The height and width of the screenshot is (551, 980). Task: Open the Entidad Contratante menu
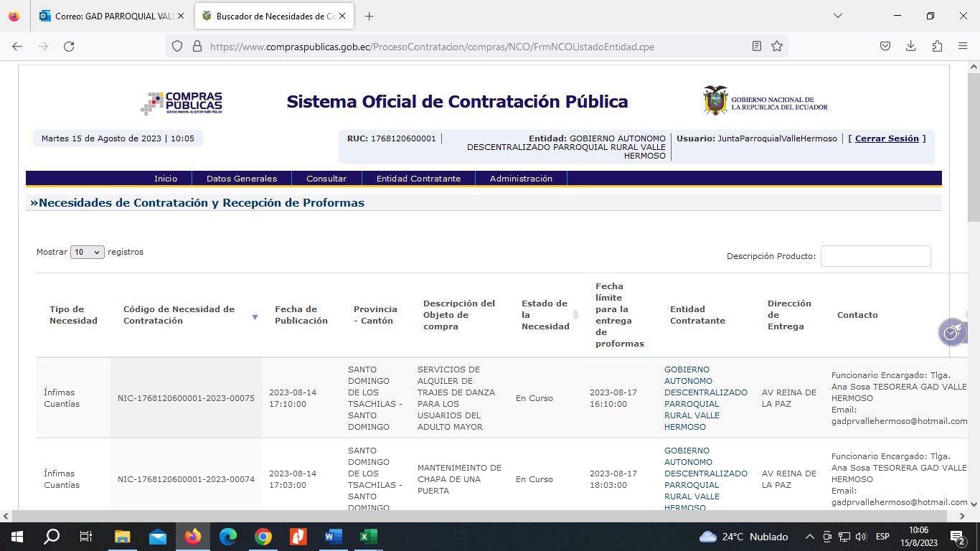click(418, 179)
